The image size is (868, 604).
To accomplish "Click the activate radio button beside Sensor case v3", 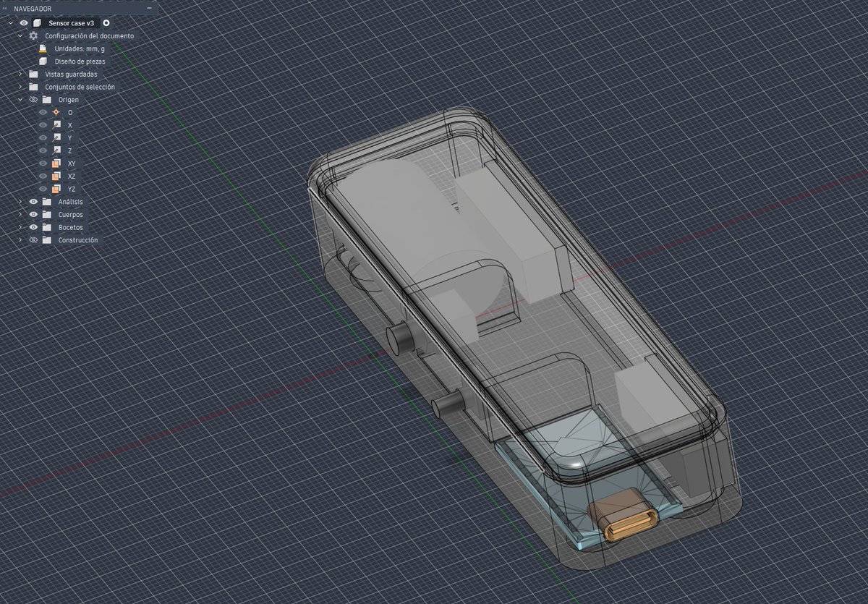I will [x=106, y=23].
